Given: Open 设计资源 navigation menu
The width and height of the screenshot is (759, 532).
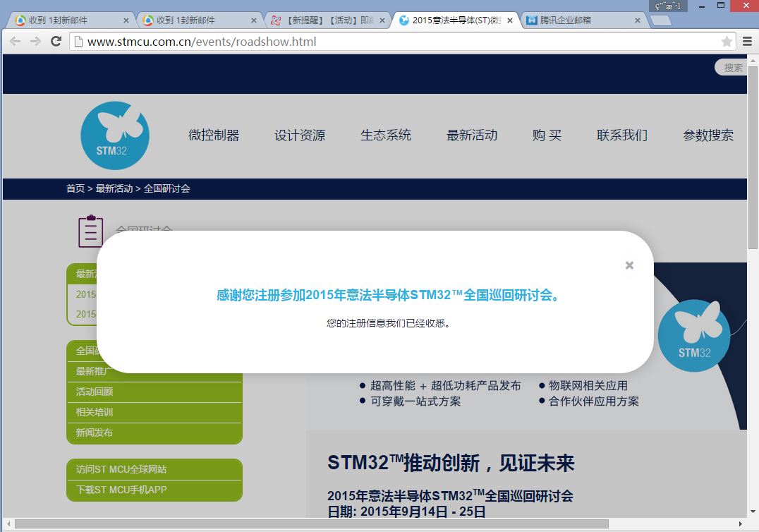Looking at the screenshot, I should click(x=300, y=135).
